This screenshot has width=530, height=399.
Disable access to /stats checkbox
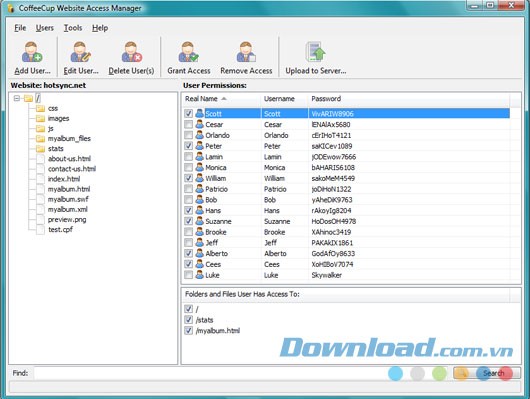(x=189, y=320)
